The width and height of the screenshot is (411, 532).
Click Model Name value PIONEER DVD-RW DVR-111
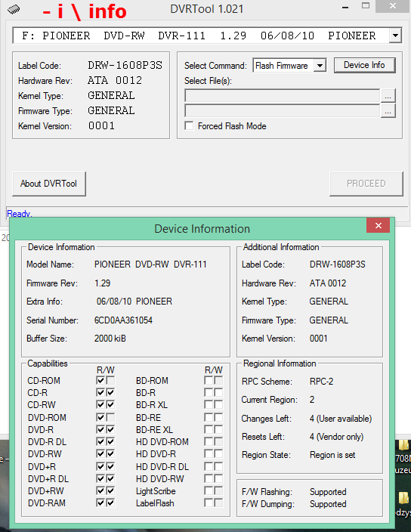click(x=150, y=264)
